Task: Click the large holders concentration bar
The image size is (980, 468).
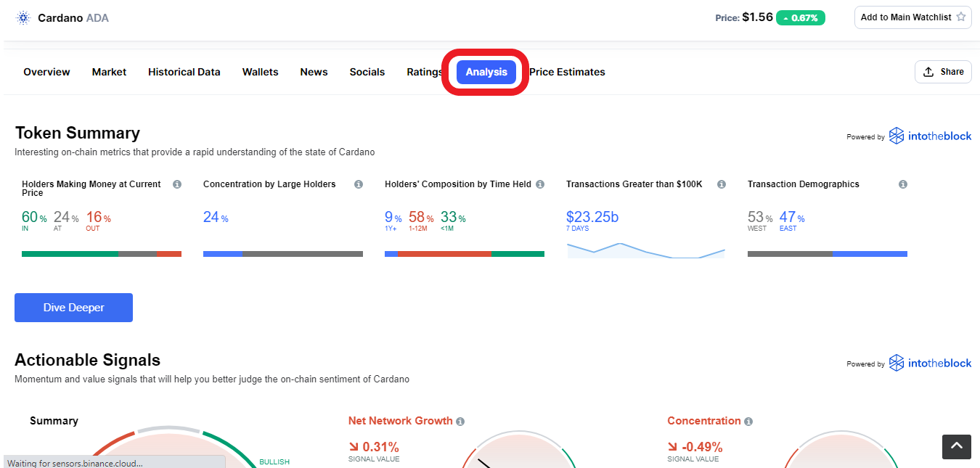Action: pyautogui.click(x=283, y=254)
